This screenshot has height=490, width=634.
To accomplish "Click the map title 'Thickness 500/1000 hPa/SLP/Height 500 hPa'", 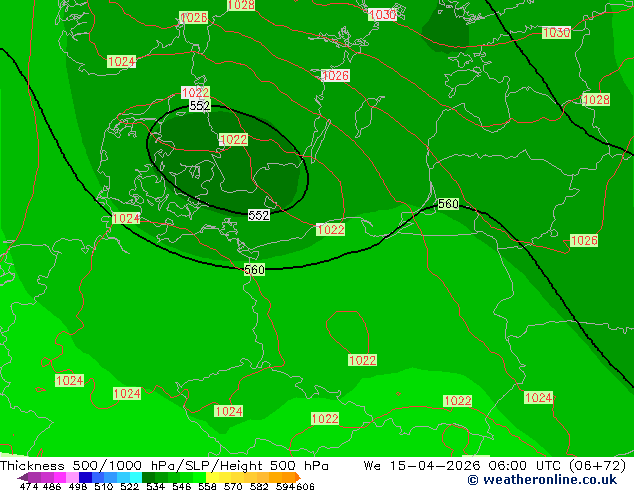I will [164, 466].
